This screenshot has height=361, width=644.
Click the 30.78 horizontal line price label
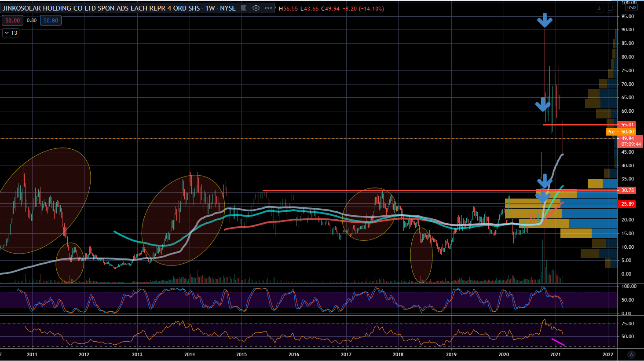(627, 191)
